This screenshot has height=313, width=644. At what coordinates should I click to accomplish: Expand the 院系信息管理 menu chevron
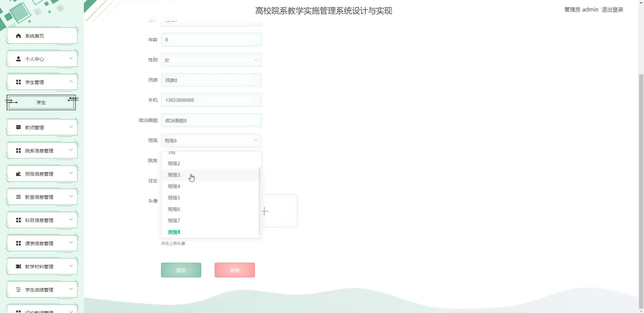click(71, 150)
